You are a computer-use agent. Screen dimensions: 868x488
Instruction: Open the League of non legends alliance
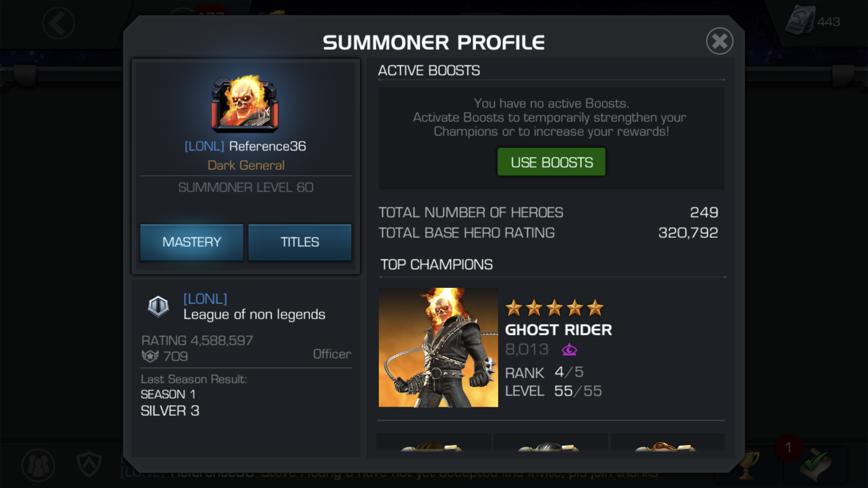tap(254, 314)
